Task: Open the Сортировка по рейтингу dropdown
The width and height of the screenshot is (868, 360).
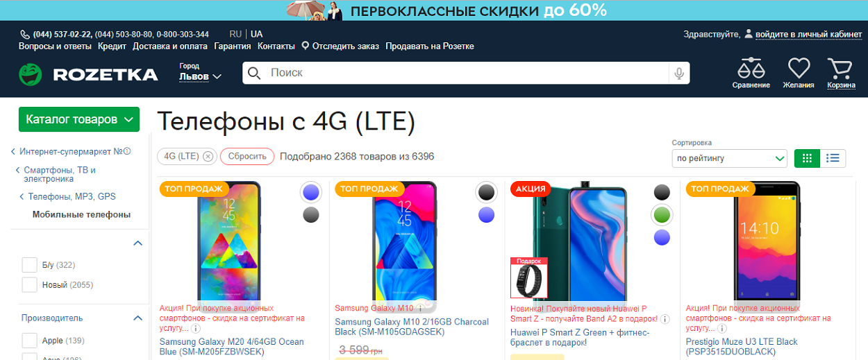Action: 729,158
